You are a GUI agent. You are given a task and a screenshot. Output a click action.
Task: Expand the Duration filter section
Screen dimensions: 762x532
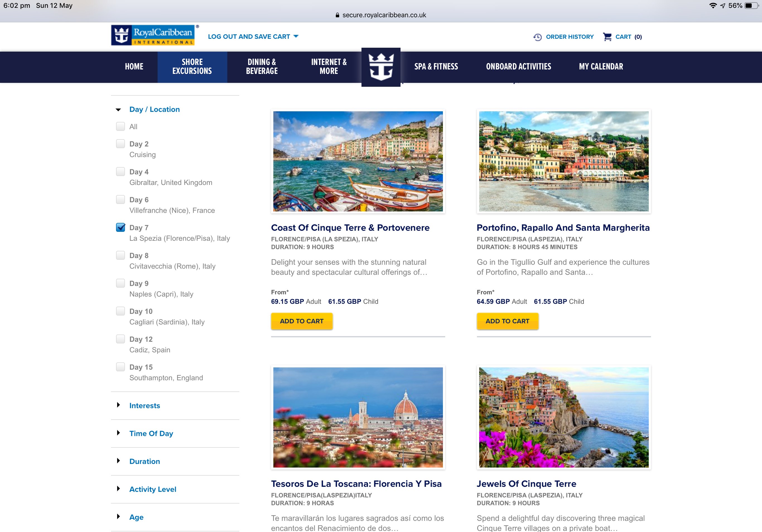click(x=144, y=461)
